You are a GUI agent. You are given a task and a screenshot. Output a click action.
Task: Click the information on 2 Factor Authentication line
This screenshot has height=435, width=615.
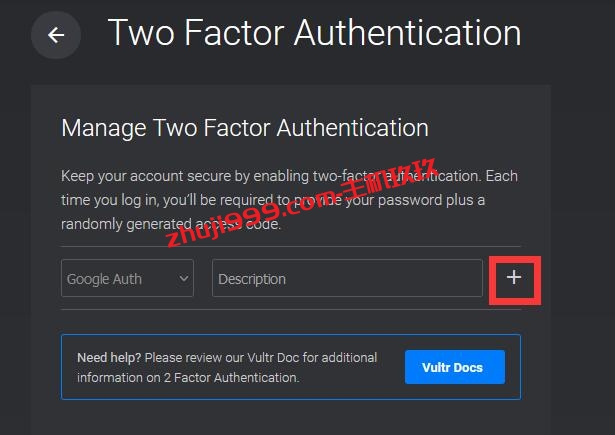click(x=188, y=377)
